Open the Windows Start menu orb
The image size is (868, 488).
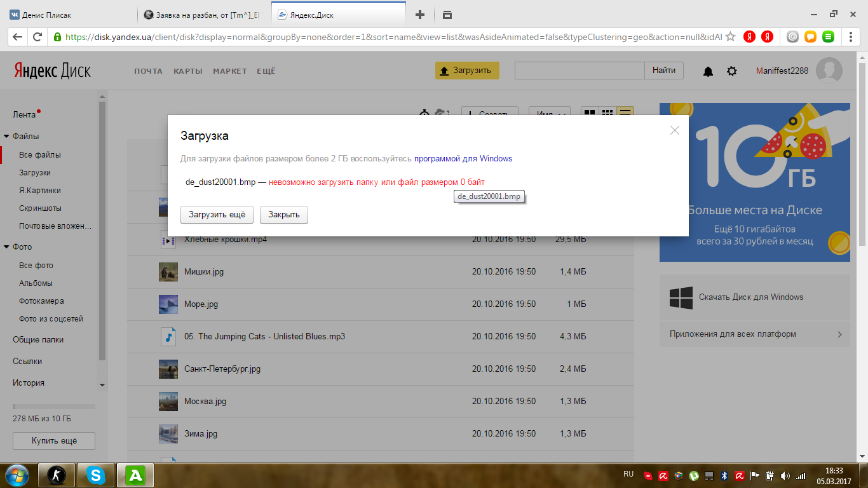pos(17,475)
